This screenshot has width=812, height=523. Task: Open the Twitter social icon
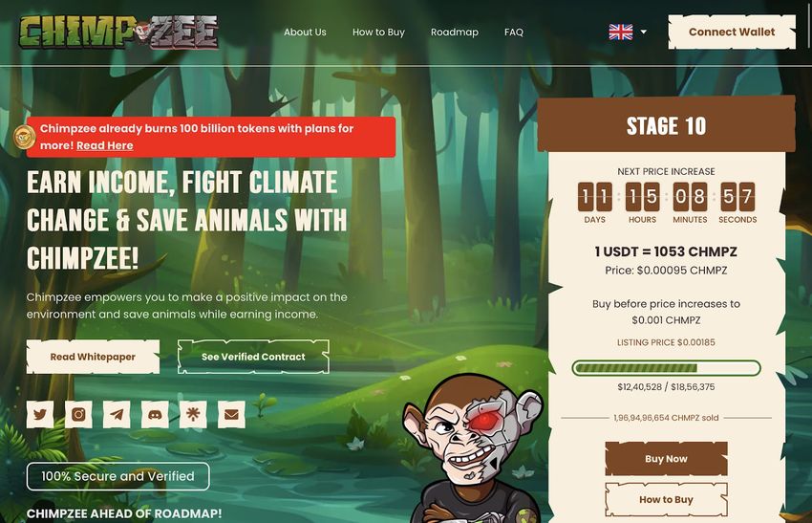click(x=40, y=414)
